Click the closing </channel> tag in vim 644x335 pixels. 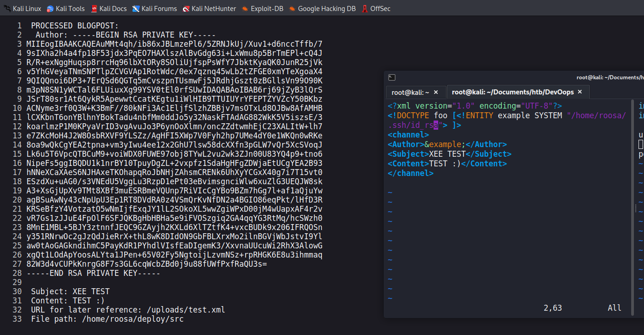click(x=411, y=173)
